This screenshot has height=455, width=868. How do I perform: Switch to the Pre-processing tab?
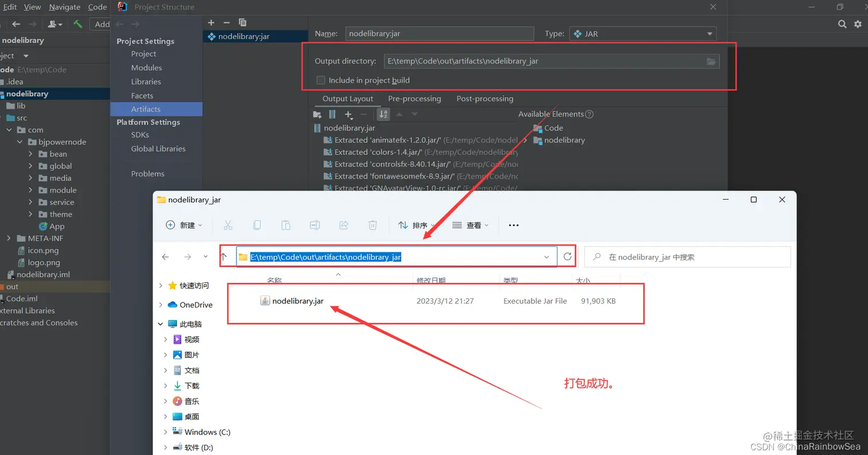(x=414, y=99)
